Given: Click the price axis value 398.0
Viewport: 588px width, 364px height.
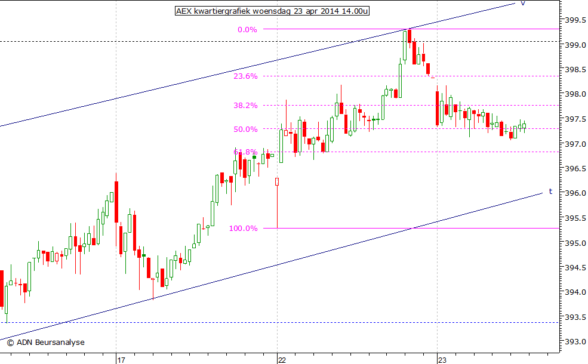Looking at the screenshot, I should 575,94.
